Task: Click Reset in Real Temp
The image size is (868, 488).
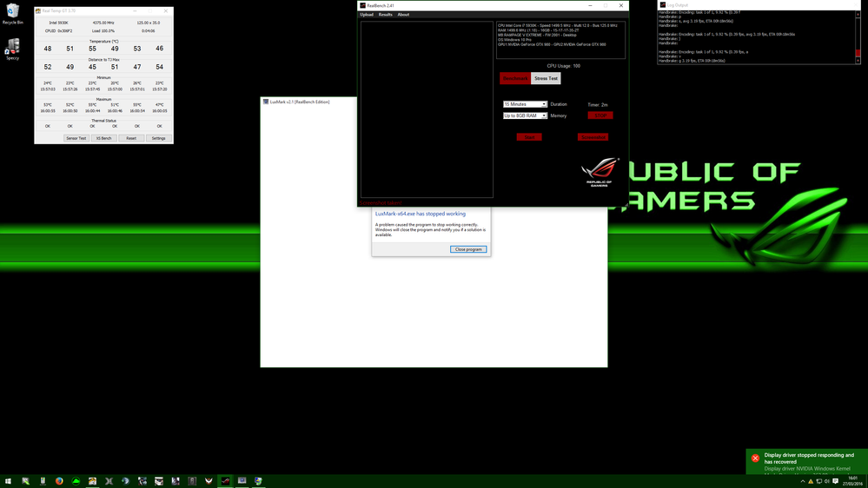Action: click(131, 138)
